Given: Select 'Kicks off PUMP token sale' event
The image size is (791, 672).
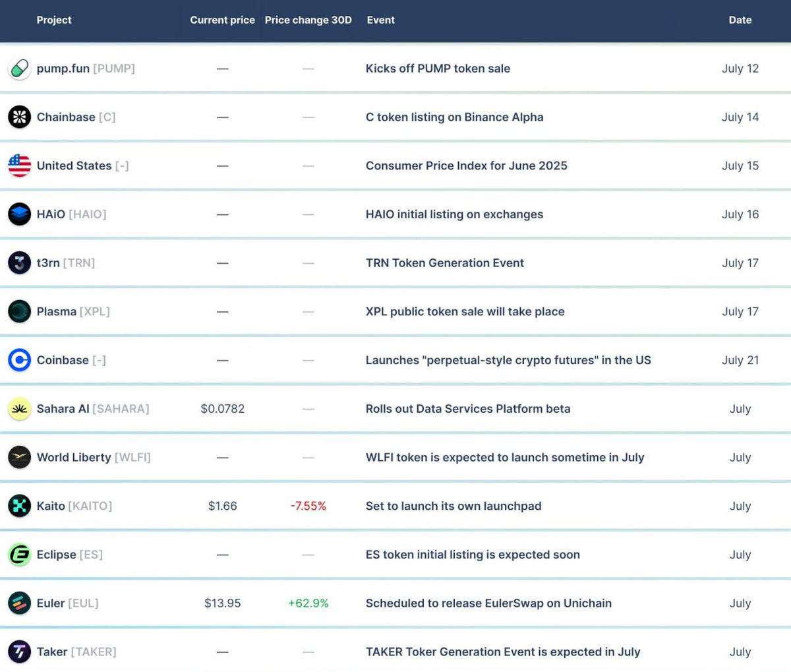Looking at the screenshot, I should pyautogui.click(x=438, y=69).
